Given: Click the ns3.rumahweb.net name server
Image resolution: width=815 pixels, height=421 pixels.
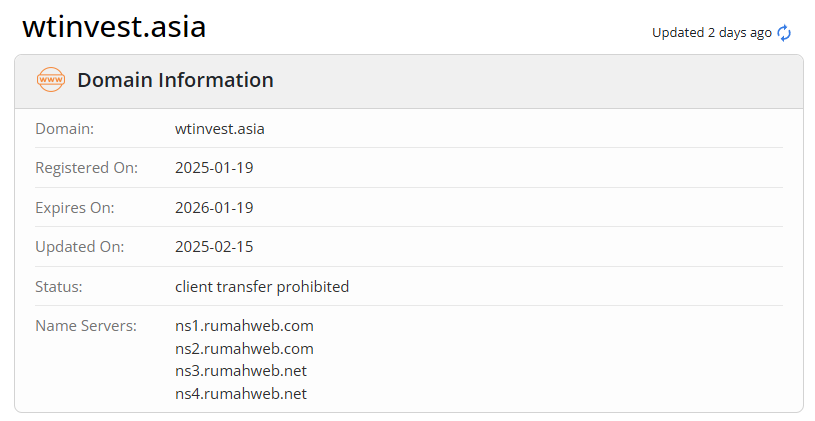Looking at the screenshot, I should click(x=241, y=371).
